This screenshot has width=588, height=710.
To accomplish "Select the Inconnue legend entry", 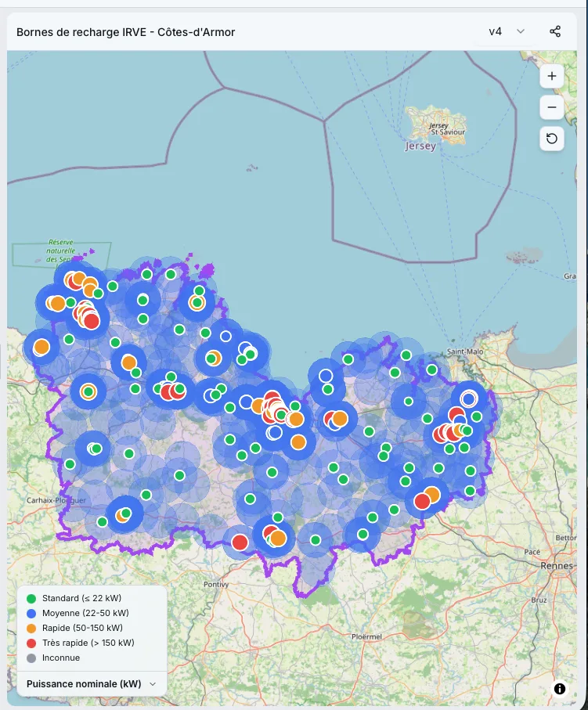I will [53, 658].
